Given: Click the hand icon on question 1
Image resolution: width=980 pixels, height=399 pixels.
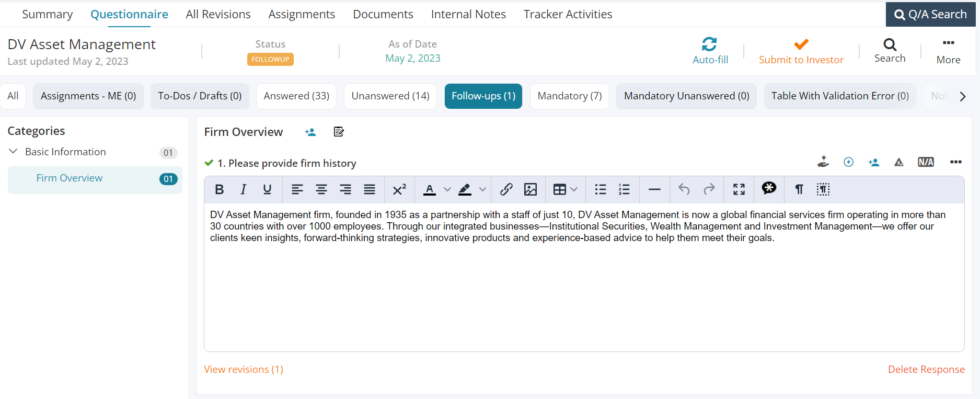Looking at the screenshot, I should (823, 162).
